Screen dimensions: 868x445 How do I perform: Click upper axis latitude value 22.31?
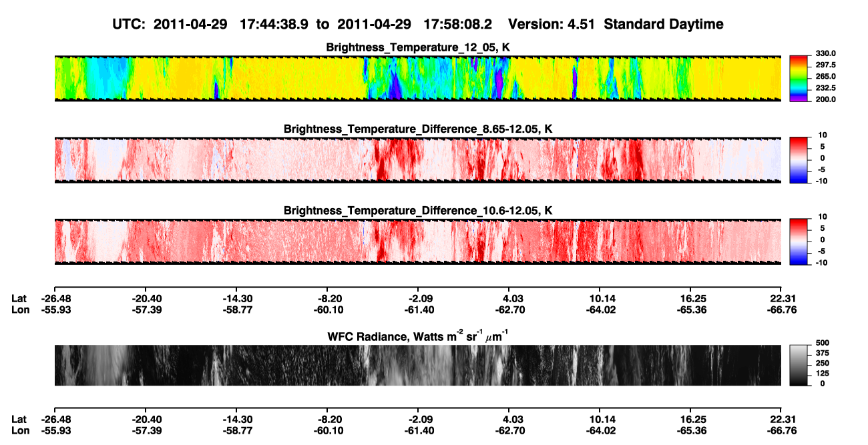pos(783,298)
